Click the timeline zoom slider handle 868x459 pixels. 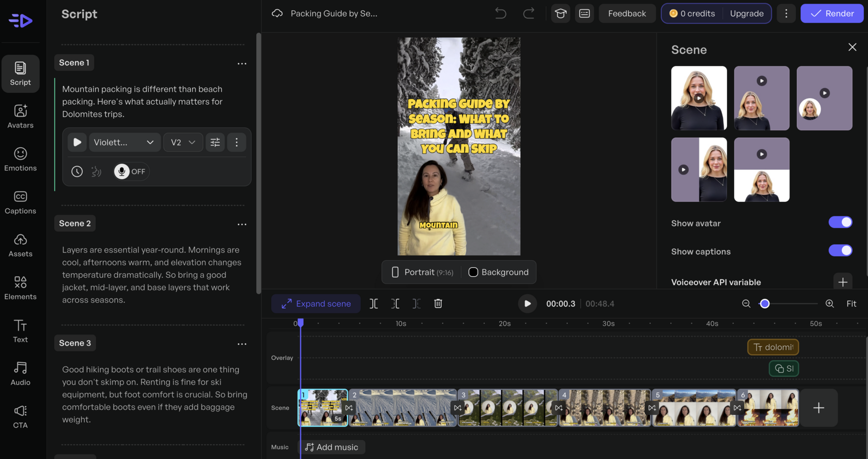(765, 304)
